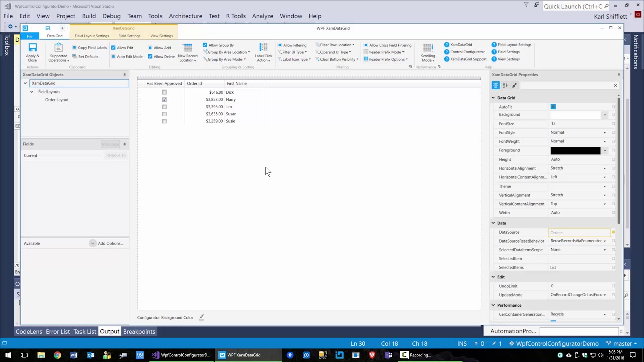Toggle Allow Cross Field Filtering checkbox
This screenshot has height=362, width=644.
(366, 45)
